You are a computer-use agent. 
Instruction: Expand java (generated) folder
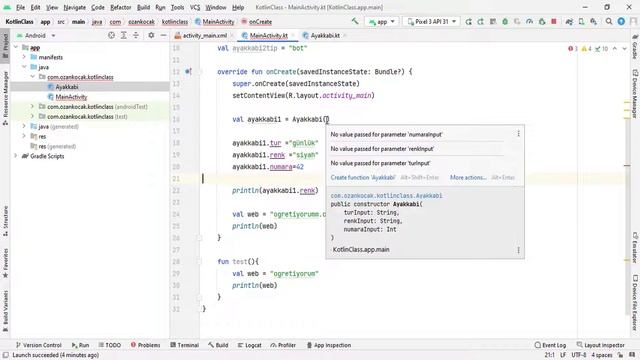point(24,127)
